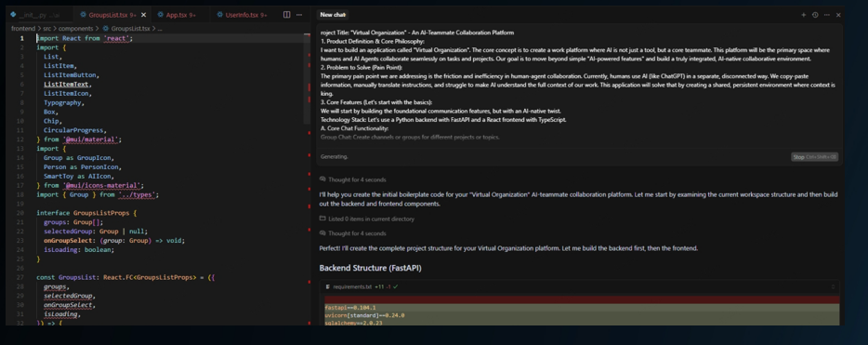Open the chat panel's more options ellipsis
868x345 pixels.
(x=826, y=15)
